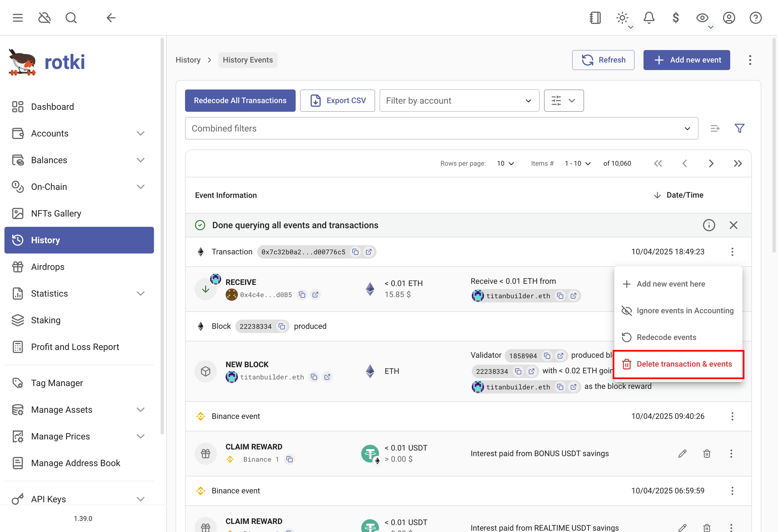Viewport: 778px width, 532px height.
Task: Go to last page double-chevron
Action: (x=738, y=163)
